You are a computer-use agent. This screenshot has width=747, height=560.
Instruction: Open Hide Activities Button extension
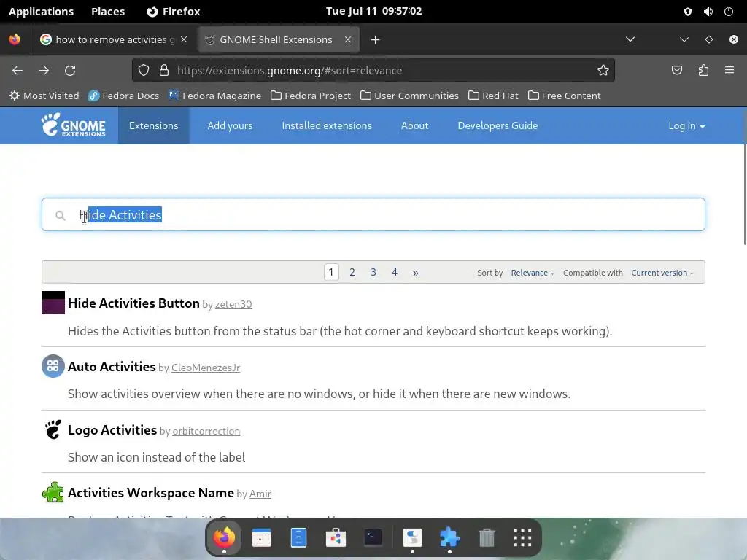tap(133, 303)
